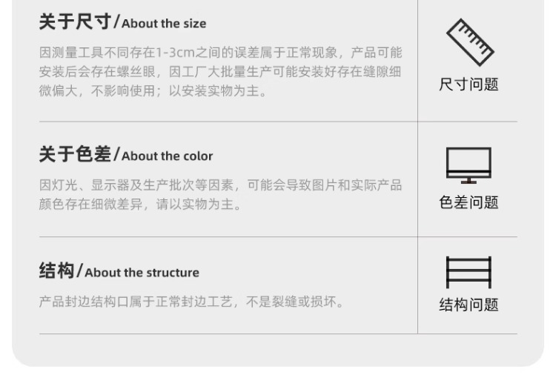Click the monitor color difference icon
556x392 pixels.
coord(469,165)
